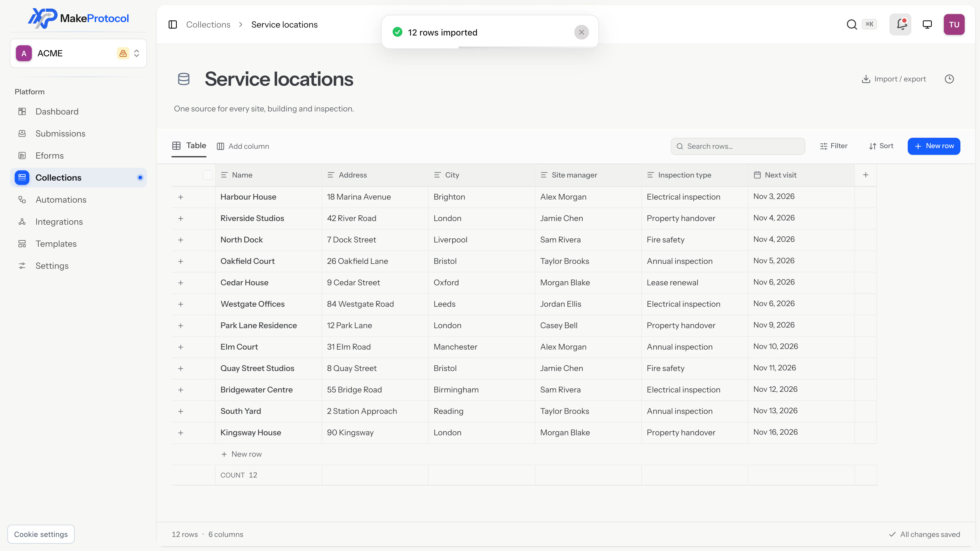Focus the Search rows field
The image size is (980, 551).
pyautogui.click(x=738, y=146)
